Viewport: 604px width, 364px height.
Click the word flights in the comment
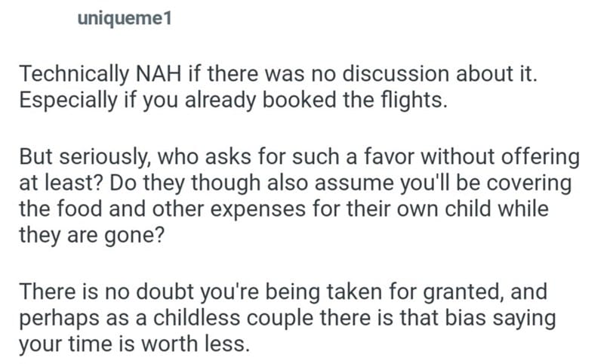click(x=414, y=100)
